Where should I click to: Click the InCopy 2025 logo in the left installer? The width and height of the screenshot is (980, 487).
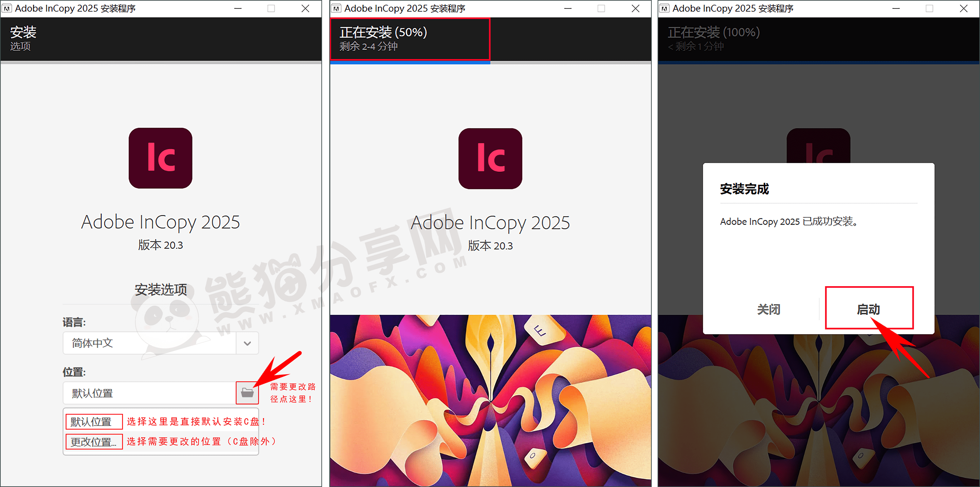pyautogui.click(x=160, y=157)
